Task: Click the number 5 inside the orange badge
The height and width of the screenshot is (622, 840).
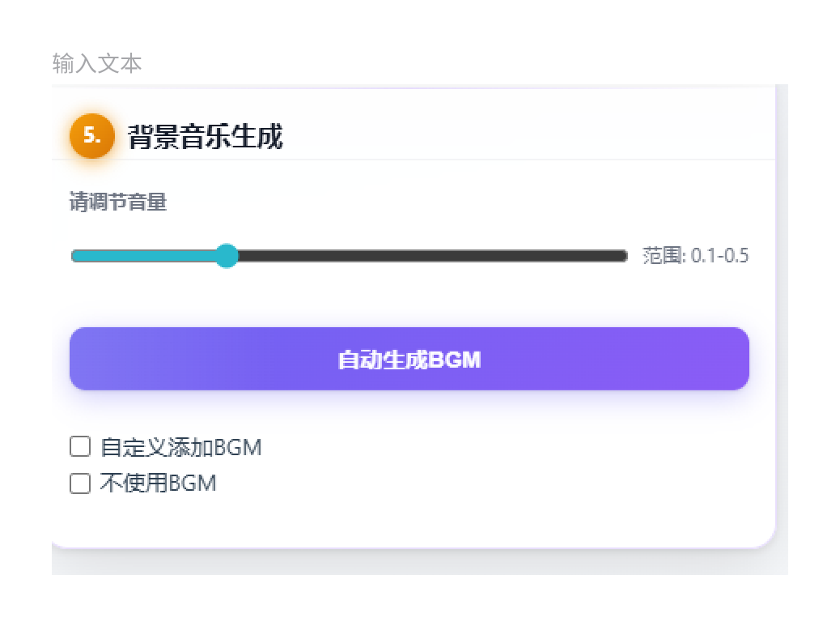Action: [x=91, y=136]
